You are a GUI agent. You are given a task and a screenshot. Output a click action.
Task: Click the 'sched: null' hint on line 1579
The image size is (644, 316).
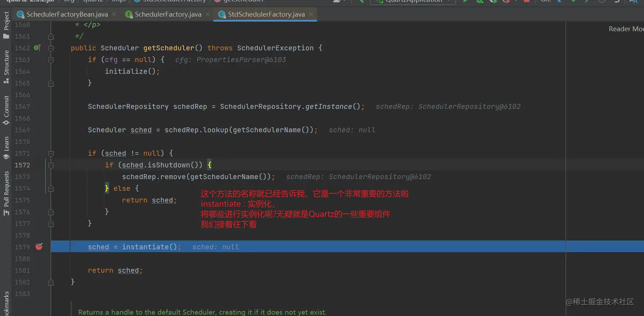point(215,247)
